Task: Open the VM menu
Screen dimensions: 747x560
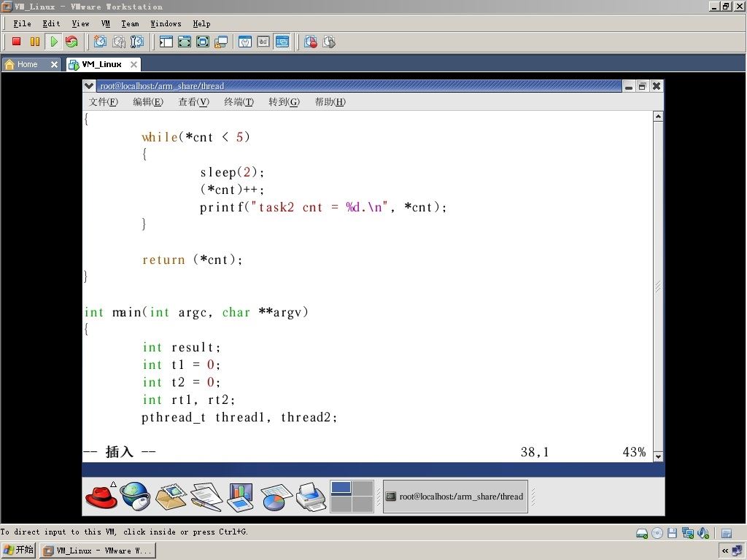Action: tap(105, 23)
